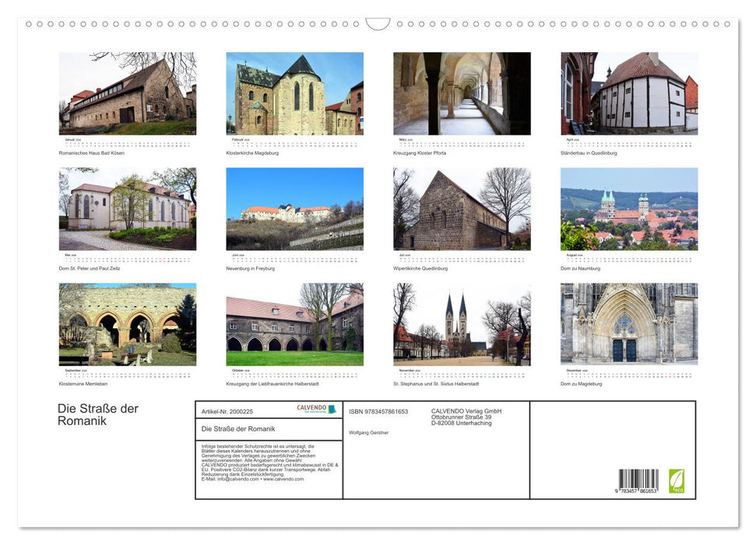Screen dimensions: 756x545
Task: Open the Romanisches Haus Bad Kösen January image
Action: [127, 93]
